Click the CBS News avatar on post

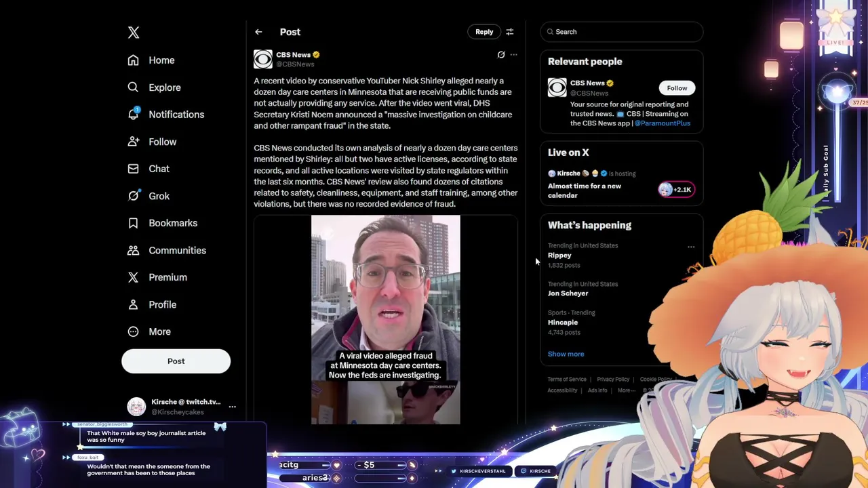pyautogui.click(x=263, y=59)
